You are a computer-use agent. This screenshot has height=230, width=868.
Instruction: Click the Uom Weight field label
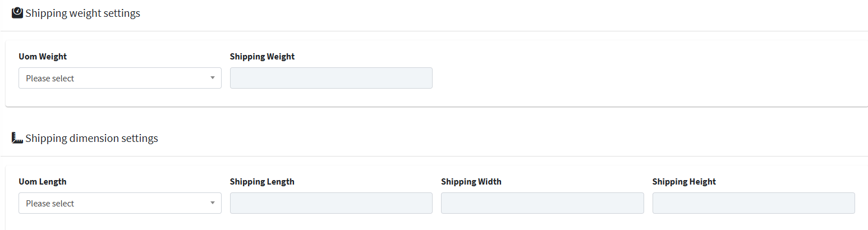click(x=43, y=57)
